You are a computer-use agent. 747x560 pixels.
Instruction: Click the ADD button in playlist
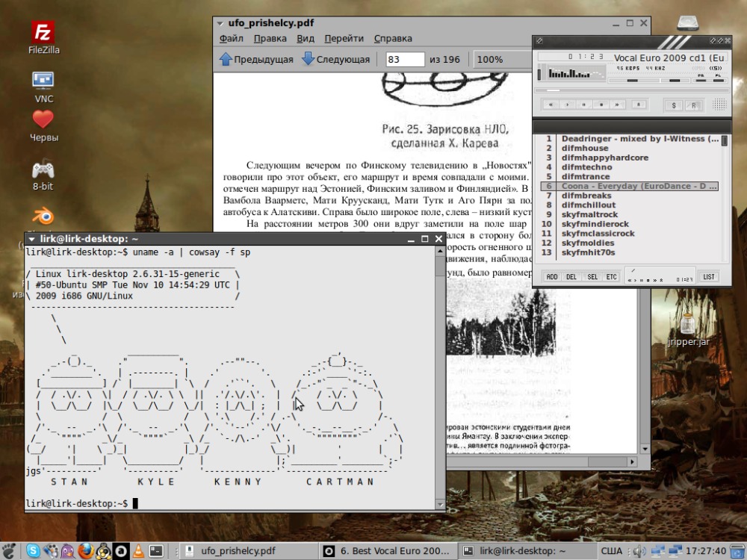click(x=552, y=277)
